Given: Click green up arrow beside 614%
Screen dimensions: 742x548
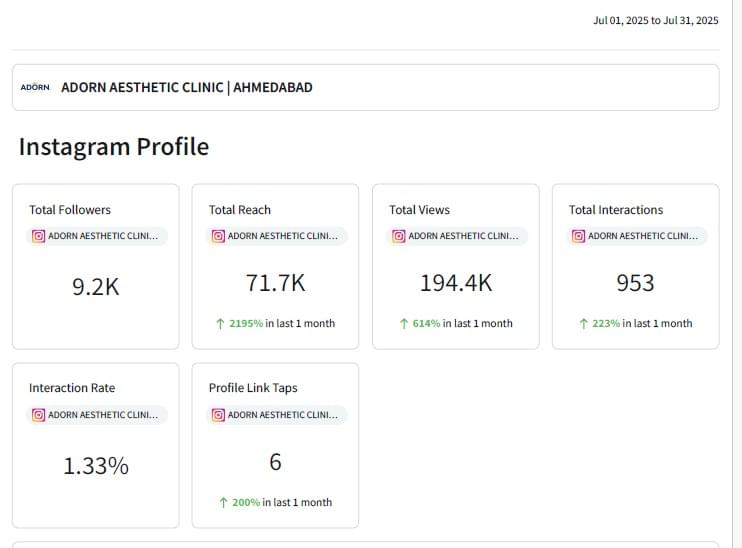Looking at the screenshot, I should tap(404, 324).
